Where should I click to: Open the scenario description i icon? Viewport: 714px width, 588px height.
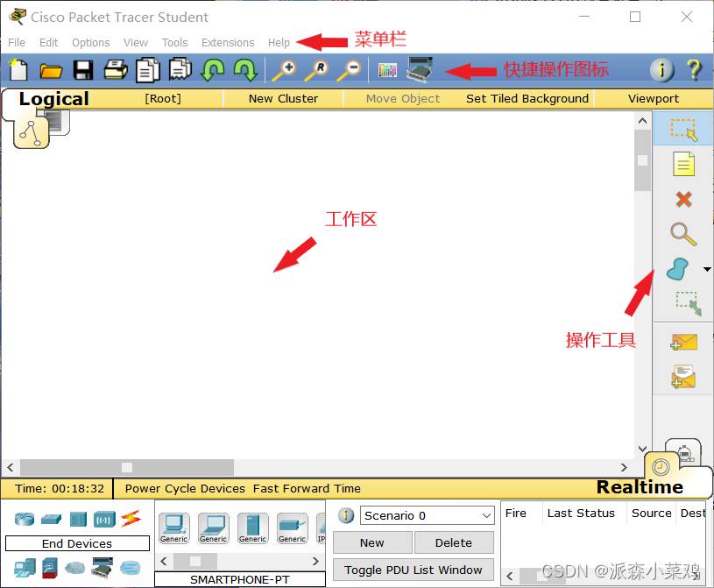tap(346, 515)
